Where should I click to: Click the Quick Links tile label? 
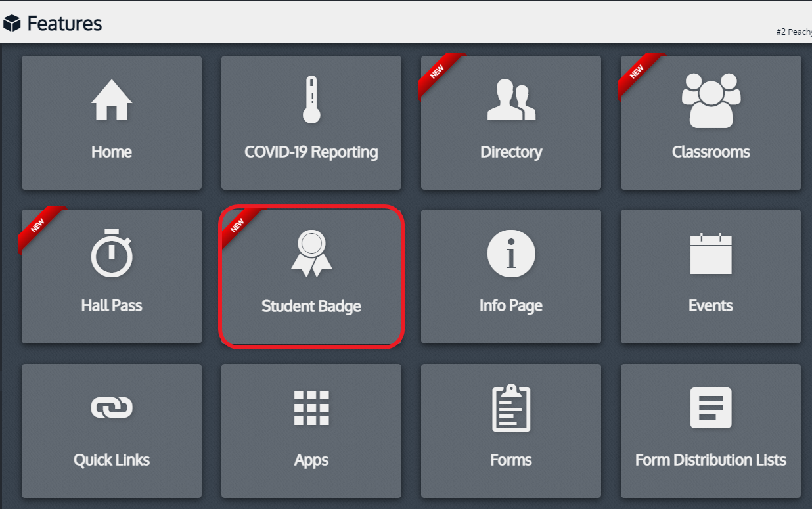[112, 460]
